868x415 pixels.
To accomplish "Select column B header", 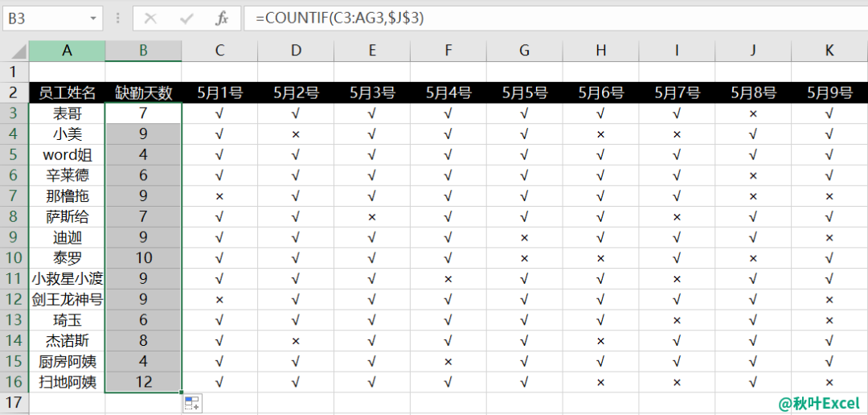I will click(143, 51).
